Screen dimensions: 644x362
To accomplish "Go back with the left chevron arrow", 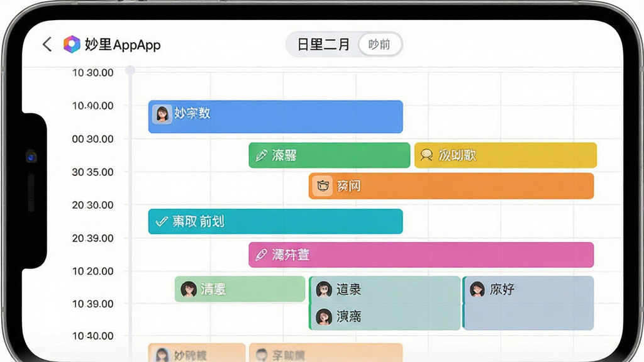I will [x=47, y=45].
